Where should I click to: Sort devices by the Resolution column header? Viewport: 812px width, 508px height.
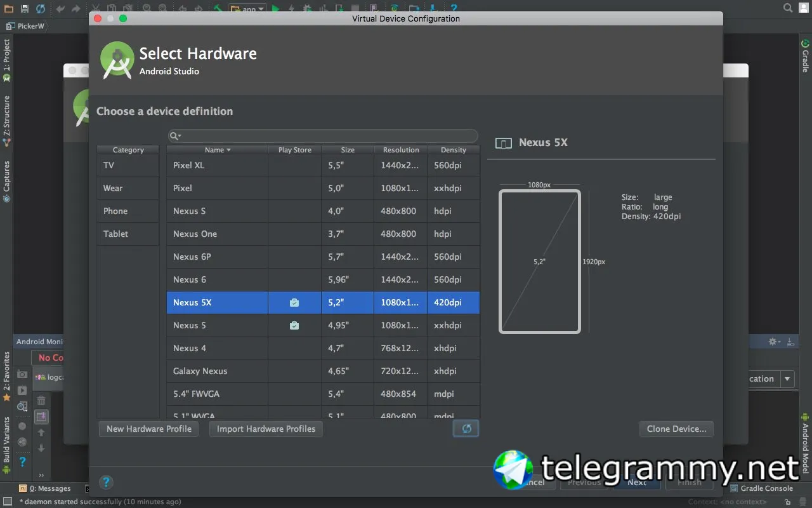pos(401,150)
